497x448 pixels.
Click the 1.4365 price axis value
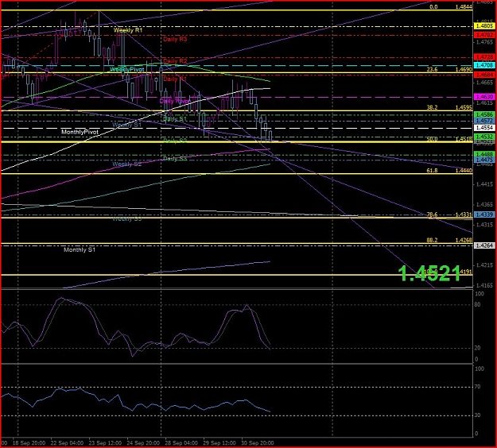tap(484, 204)
